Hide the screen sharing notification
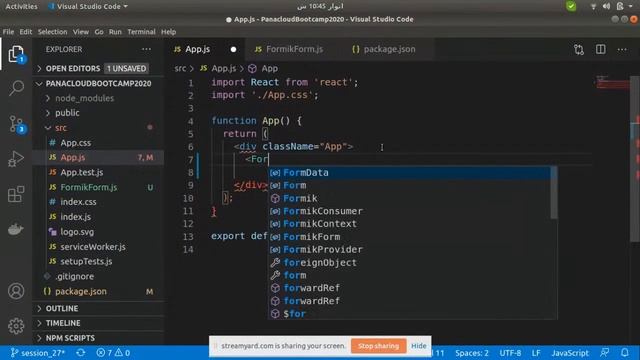This screenshot has height=360, width=640. tap(418, 346)
